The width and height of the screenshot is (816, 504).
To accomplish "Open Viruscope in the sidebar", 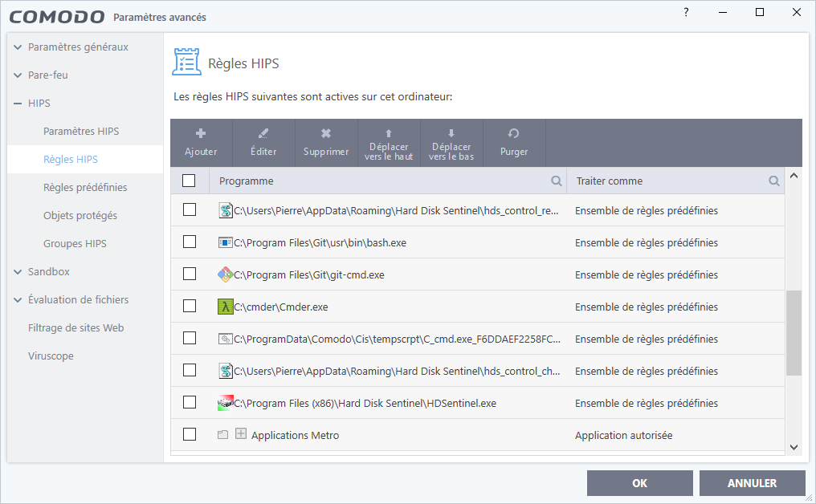I will pos(51,356).
